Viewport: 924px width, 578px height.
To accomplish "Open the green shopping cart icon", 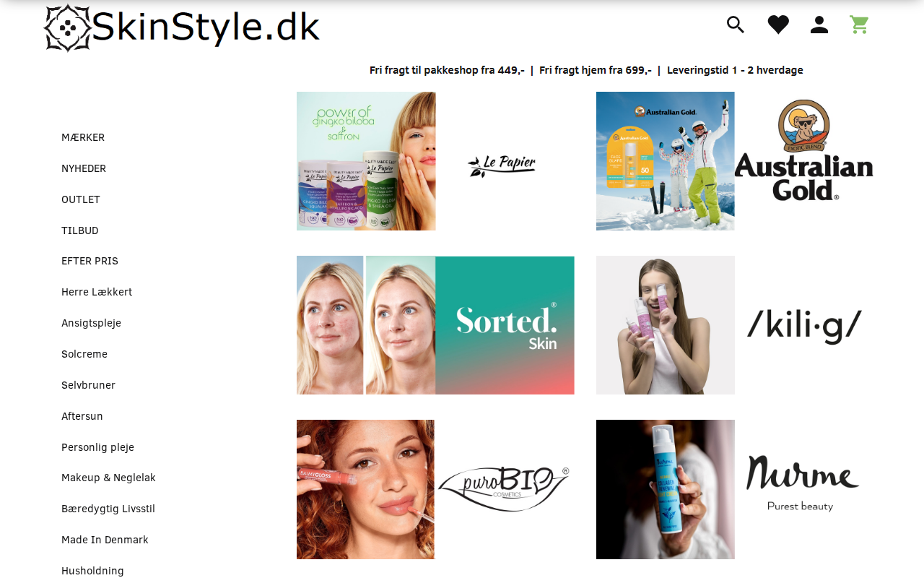I will coord(859,25).
